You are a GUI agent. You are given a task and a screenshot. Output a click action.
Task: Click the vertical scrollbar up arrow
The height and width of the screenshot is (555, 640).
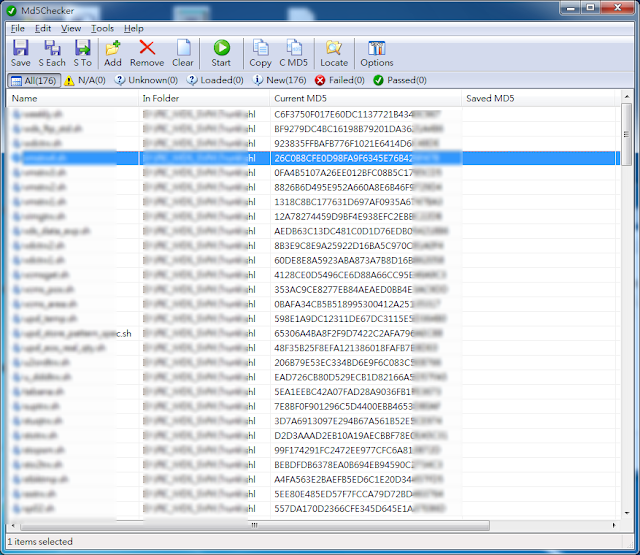(x=627, y=97)
